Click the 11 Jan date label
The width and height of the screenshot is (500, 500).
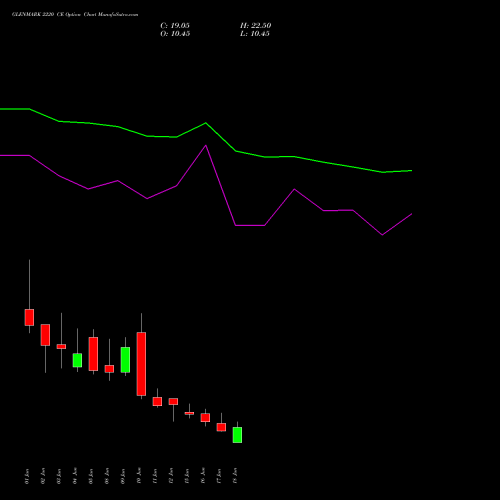tap(155, 476)
